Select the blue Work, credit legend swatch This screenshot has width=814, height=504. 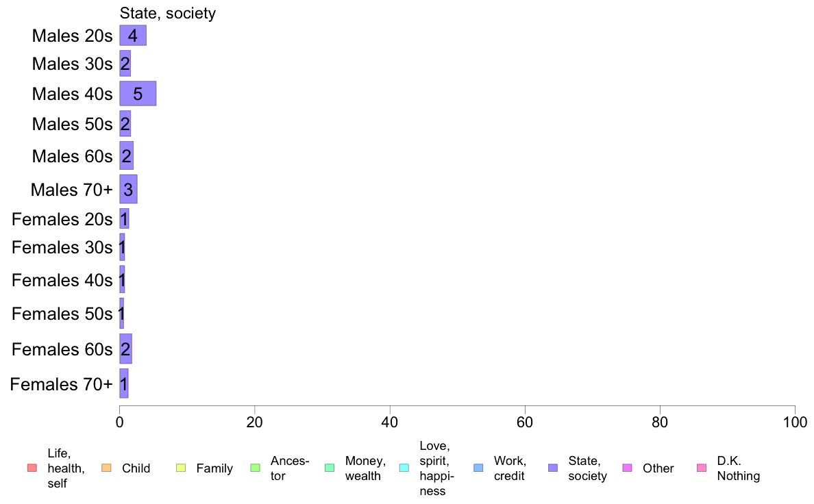(x=479, y=468)
